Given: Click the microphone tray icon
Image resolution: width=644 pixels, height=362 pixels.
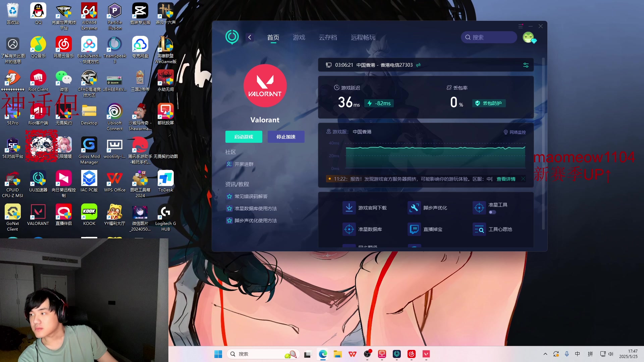Looking at the screenshot, I should point(567,354).
